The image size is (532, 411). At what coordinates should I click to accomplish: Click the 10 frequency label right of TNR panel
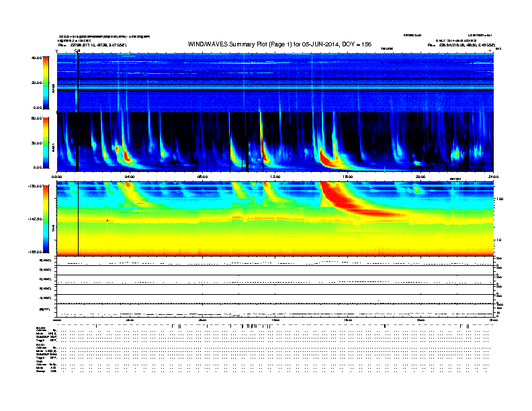(x=498, y=240)
